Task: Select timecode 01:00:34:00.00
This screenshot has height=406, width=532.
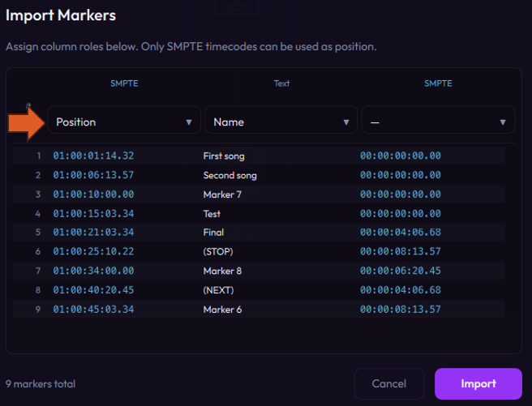Action: tap(93, 271)
